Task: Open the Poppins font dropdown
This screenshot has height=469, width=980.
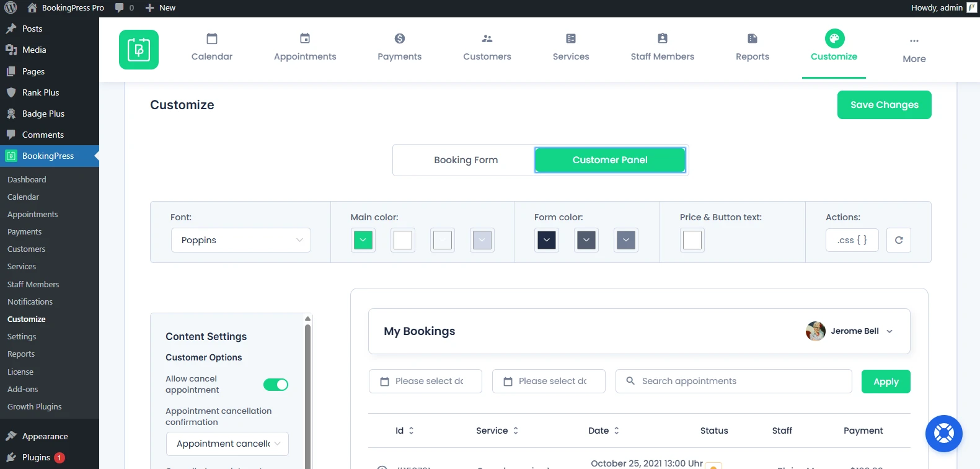Action: pos(241,240)
